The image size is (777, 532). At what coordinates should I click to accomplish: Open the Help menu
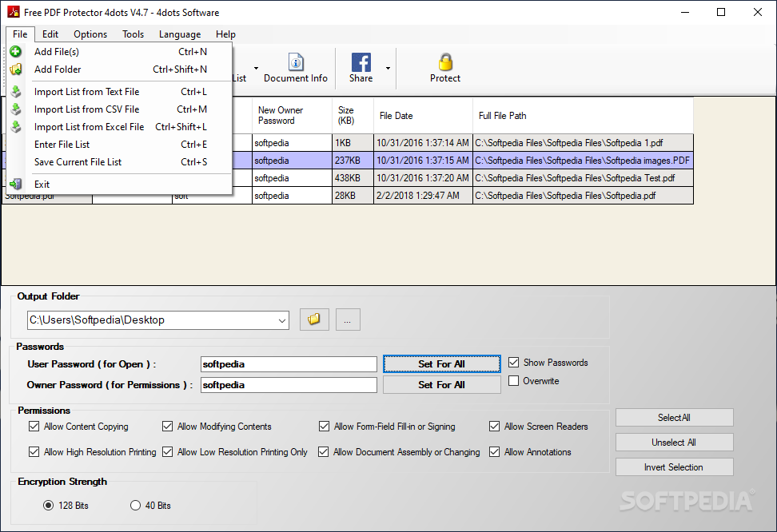pyautogui.click(x=225, y=34)
